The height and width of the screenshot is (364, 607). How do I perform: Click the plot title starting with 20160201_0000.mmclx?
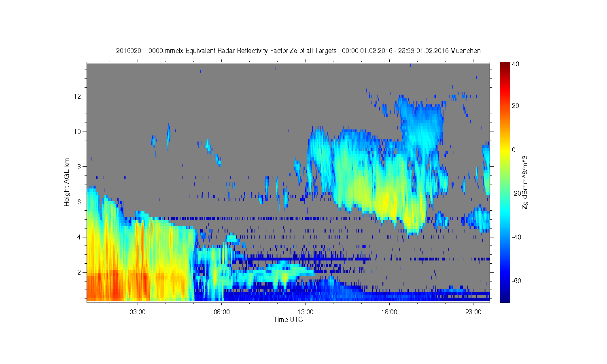click(x=298, y=51)
